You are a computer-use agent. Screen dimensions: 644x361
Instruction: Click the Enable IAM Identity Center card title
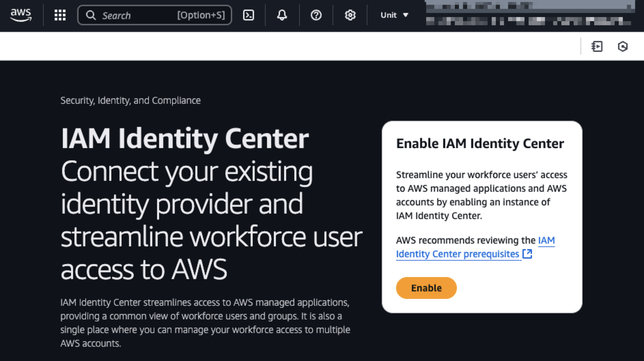480,143
